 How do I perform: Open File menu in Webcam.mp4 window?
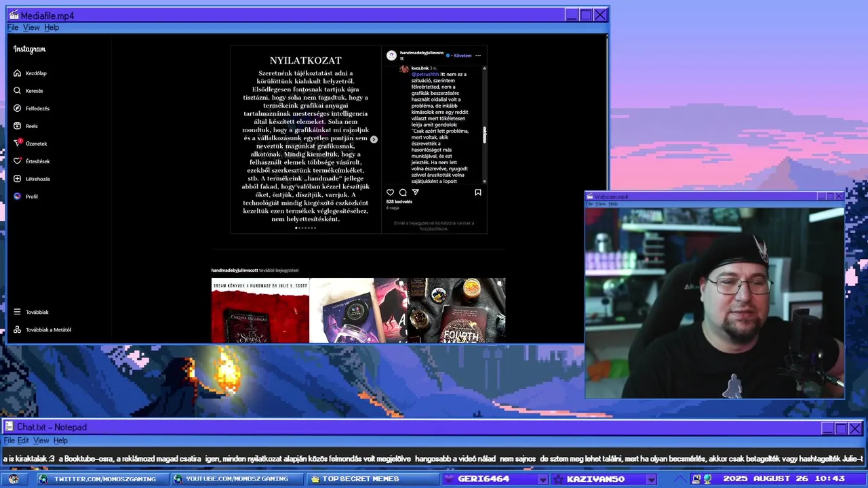(x=590, y=204)
